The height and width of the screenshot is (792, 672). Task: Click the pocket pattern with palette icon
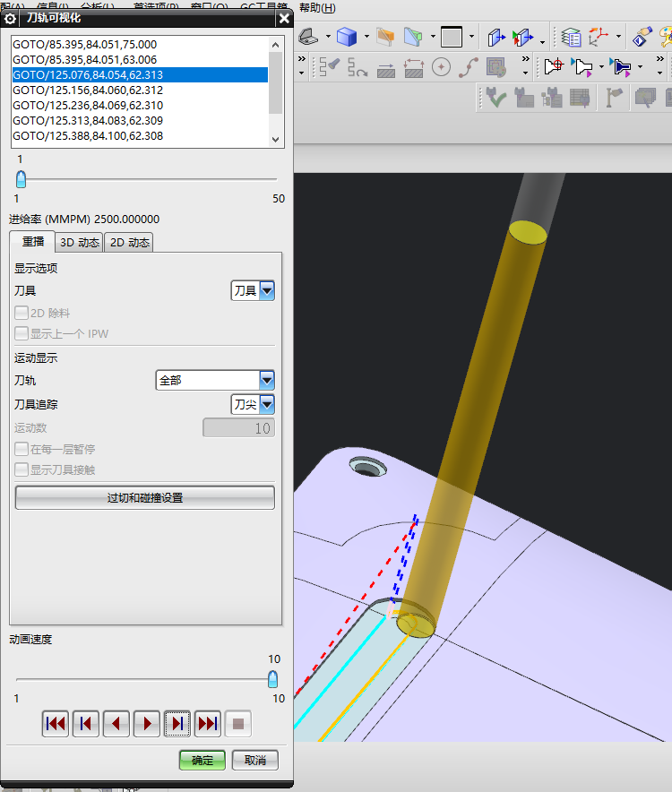[496, 67]
